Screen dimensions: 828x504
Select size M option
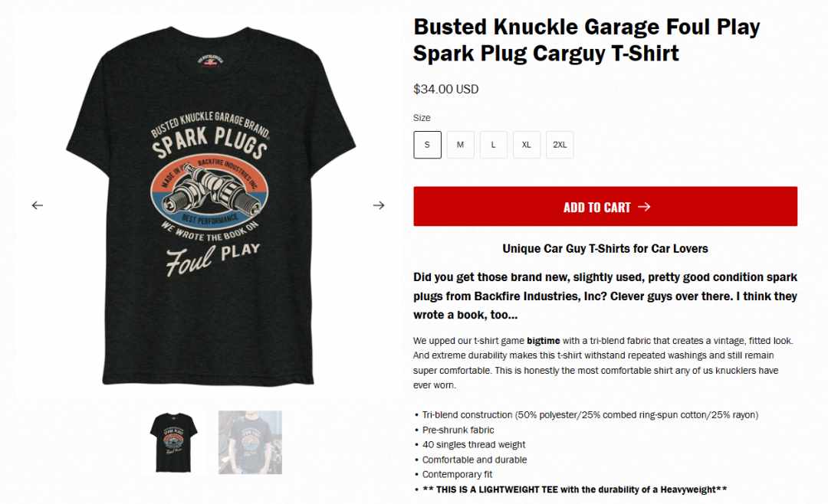pos(461,145)
